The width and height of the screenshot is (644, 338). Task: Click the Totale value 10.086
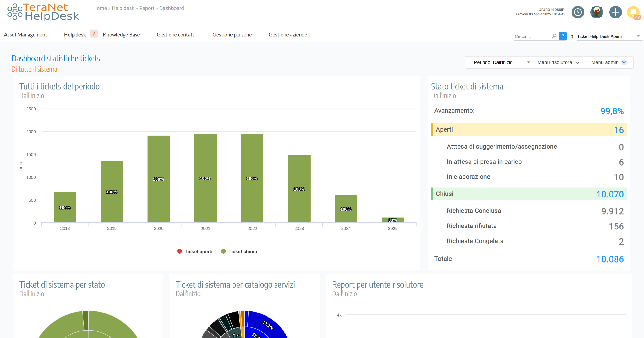click(610, 259)
